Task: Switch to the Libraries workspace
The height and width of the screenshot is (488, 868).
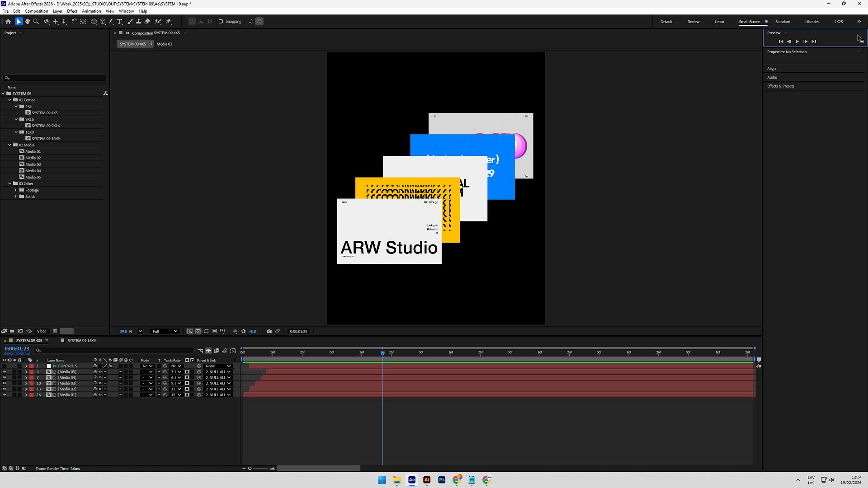Action: (812, 22)
